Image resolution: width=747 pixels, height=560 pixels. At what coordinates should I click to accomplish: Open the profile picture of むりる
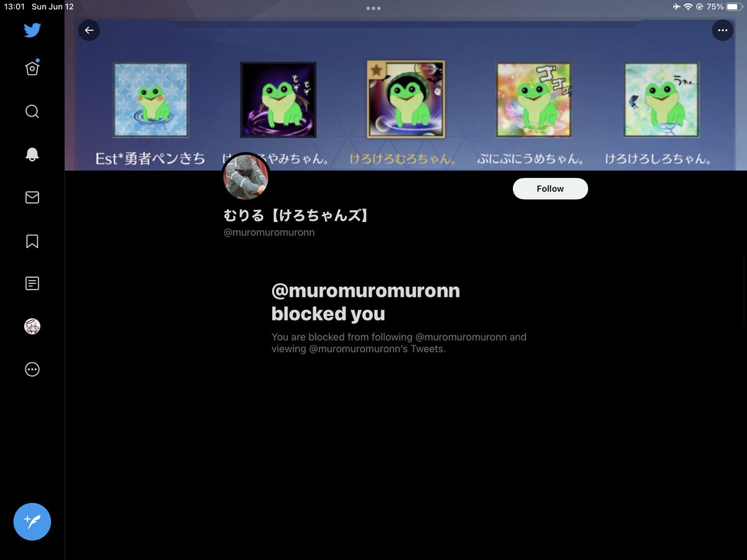click(x=245, y=176)
